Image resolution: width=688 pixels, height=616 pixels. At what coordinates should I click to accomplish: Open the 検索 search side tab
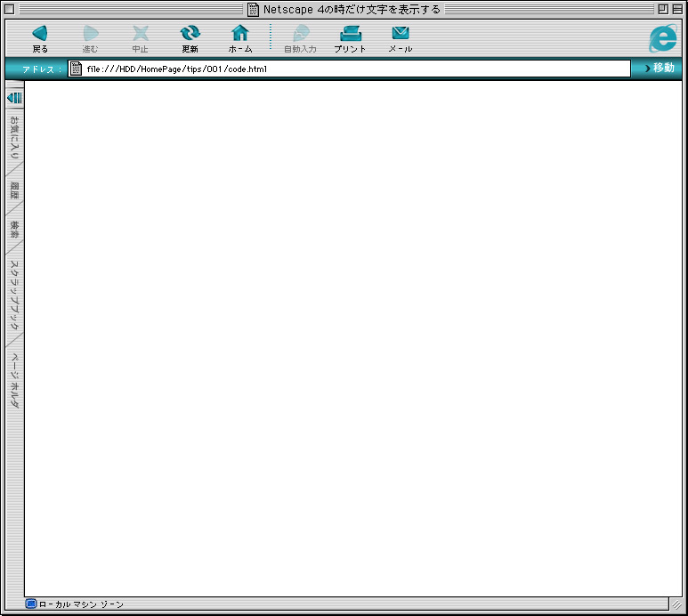[x=14, y=230]
